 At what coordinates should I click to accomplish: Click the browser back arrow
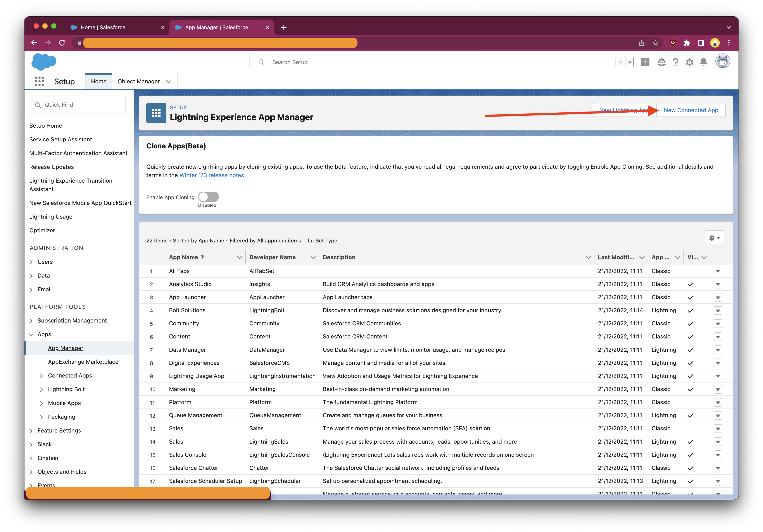tap(34, 43)
